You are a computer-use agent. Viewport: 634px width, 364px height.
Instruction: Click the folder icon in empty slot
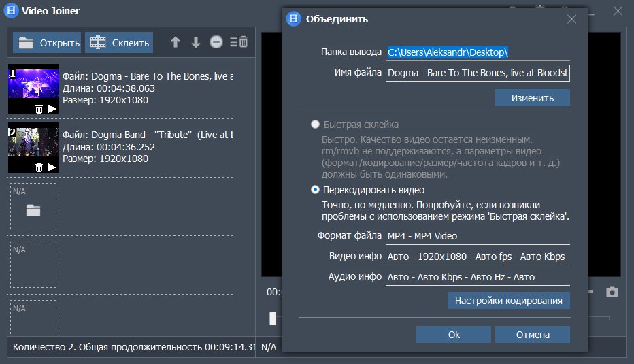(33, 210)
